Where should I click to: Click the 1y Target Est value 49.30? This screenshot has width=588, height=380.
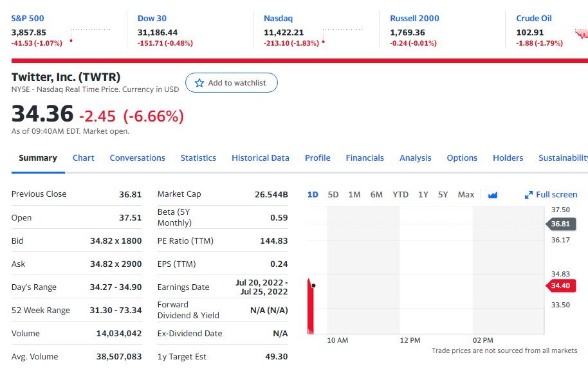[277, 357]
